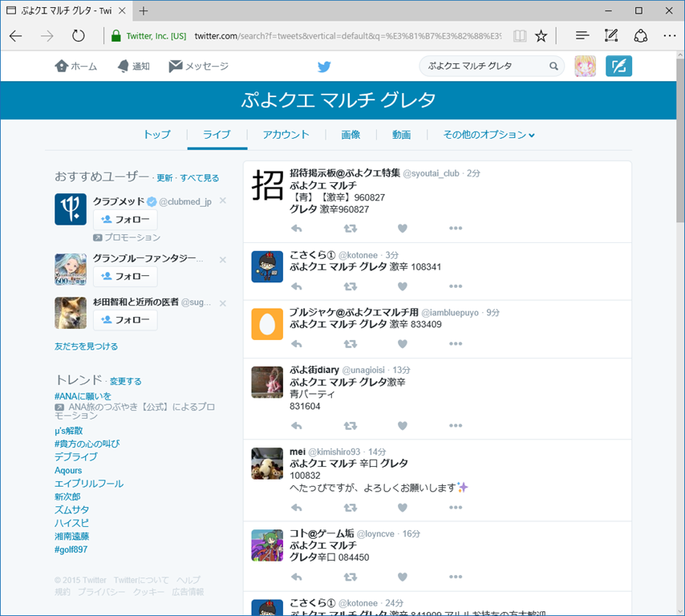Open the Edge Hub icon
The width and height of the screenshot is (685, 616).
click(x=582, y=36)
